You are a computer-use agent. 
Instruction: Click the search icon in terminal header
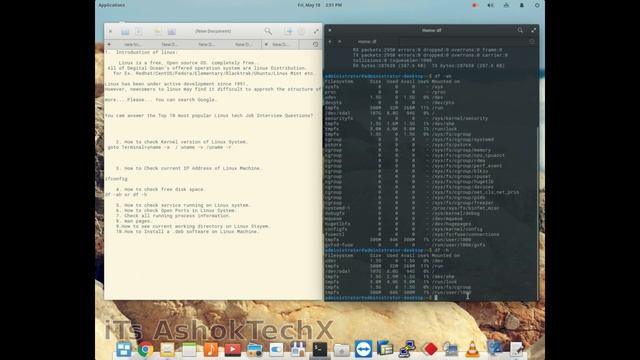520,30
